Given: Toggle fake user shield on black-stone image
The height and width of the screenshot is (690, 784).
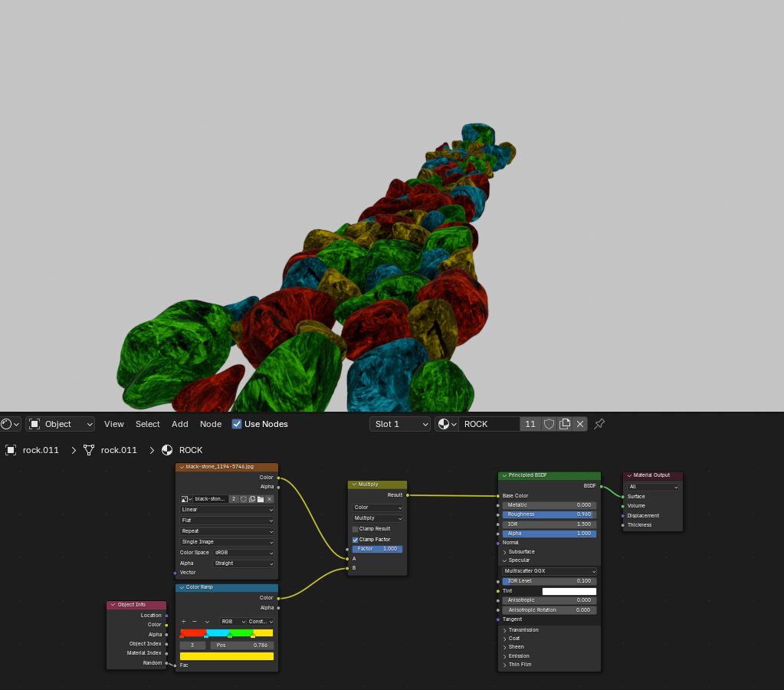Looking at the screenshot, I should click(244, 499).
